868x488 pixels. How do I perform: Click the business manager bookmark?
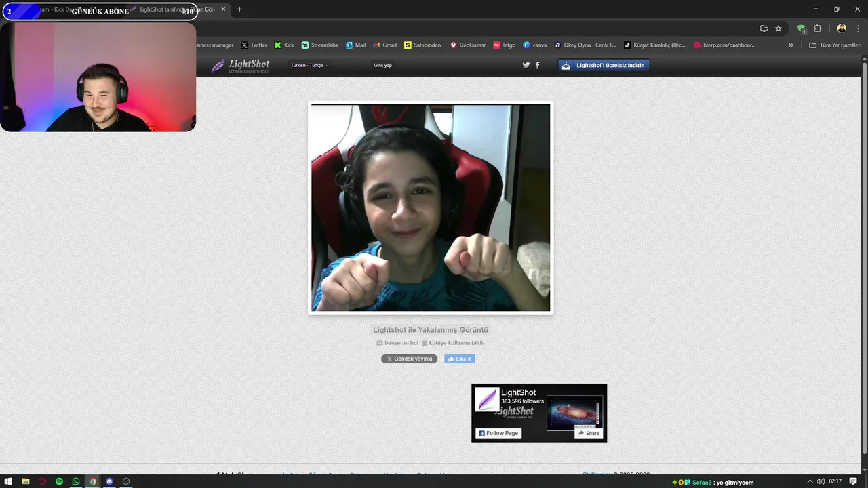click(x=215, y=45)
